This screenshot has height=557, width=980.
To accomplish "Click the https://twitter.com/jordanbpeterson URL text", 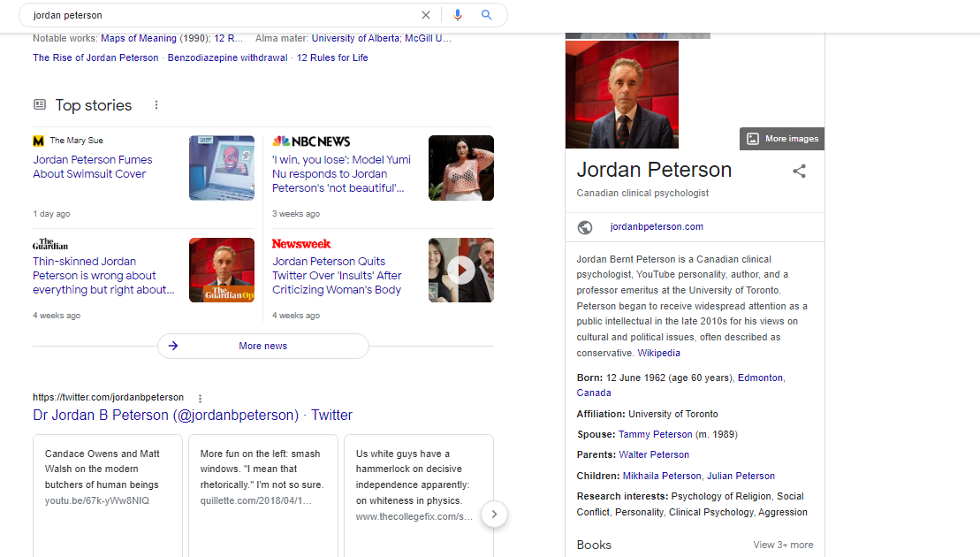I will (x=108, y=398).
